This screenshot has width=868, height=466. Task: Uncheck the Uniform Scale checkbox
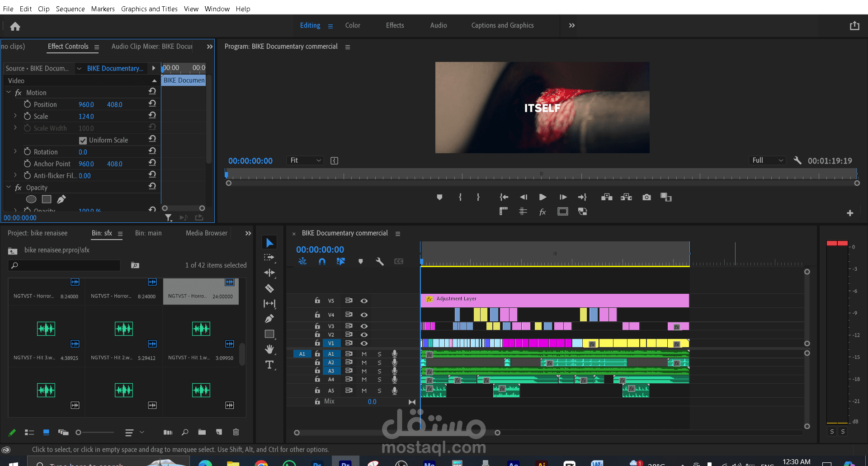coord(83,141)
